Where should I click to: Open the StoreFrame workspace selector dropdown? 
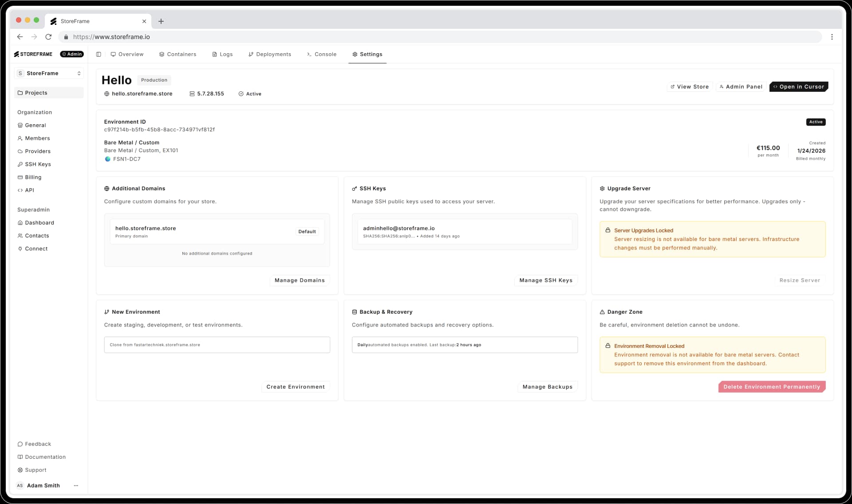click(49, 73)
